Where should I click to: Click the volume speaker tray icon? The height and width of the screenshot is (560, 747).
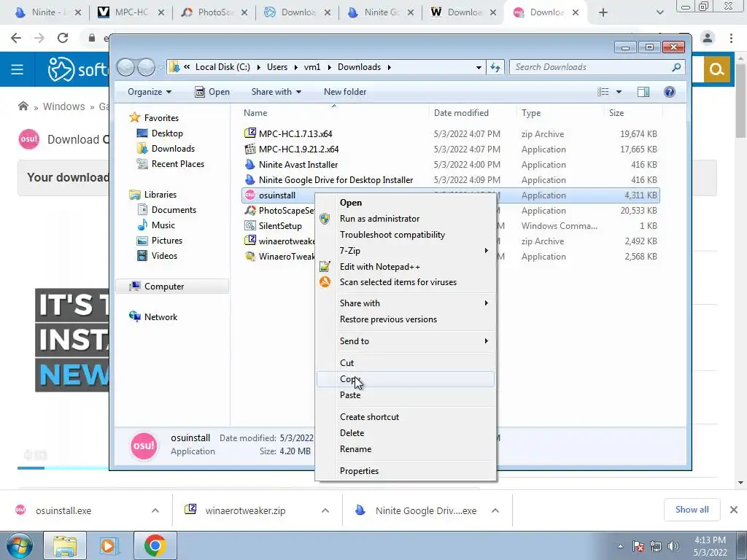(673, 546)
